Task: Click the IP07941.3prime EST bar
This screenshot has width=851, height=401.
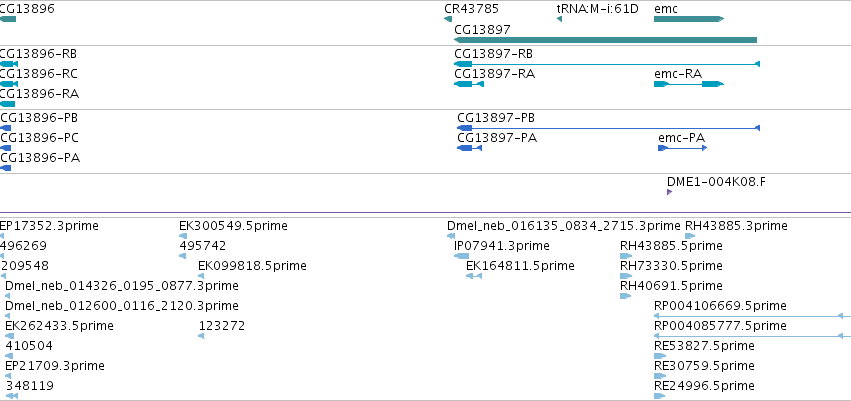Action: click(x=461, y=256)
